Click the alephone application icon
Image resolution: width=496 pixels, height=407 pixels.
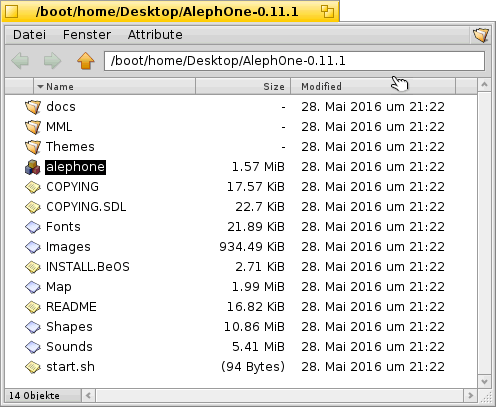click(33, 167)
